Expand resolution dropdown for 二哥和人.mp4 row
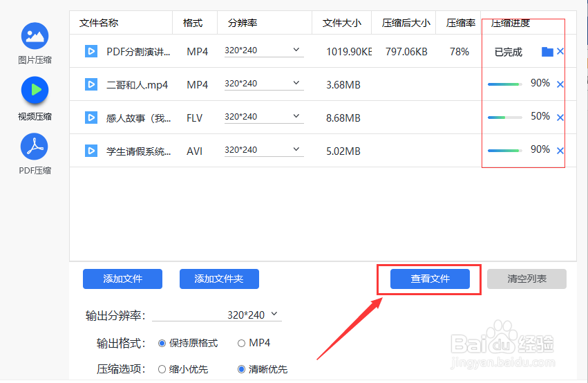 [296, 83]
